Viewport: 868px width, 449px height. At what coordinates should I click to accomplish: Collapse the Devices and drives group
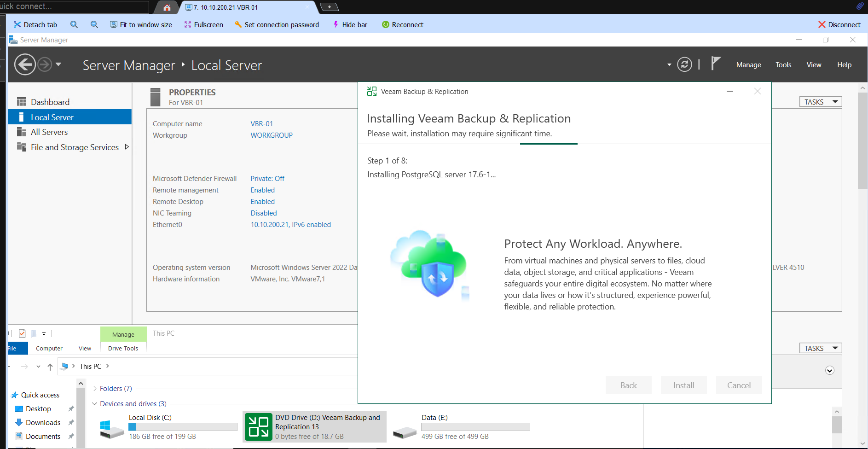[x=95, y=404]
